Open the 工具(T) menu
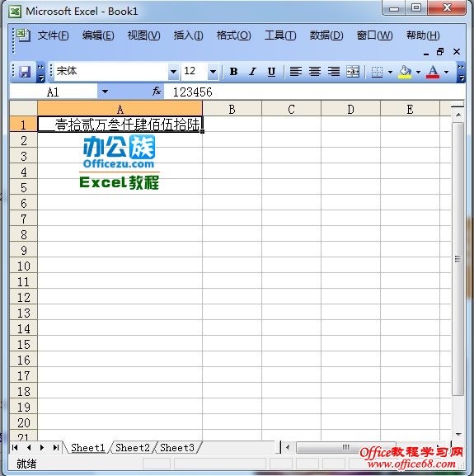Screen dimensions: 474x476 (280, 35)
